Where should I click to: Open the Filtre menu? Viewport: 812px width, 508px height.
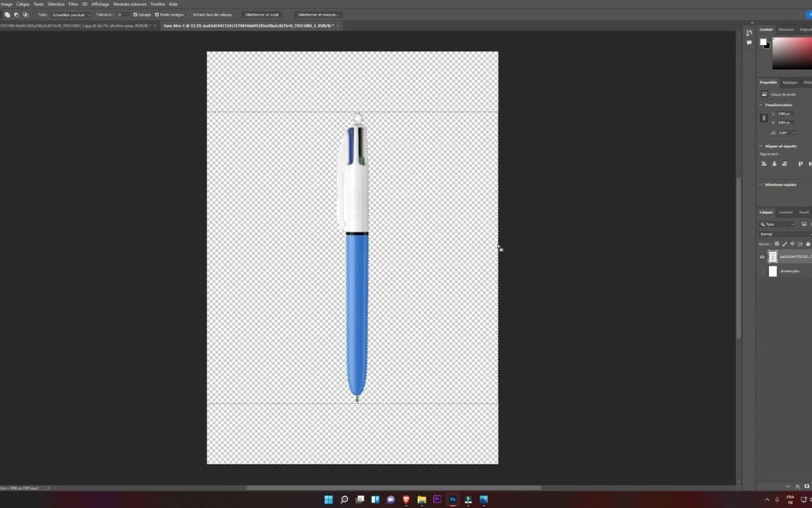tap(73, 5)
